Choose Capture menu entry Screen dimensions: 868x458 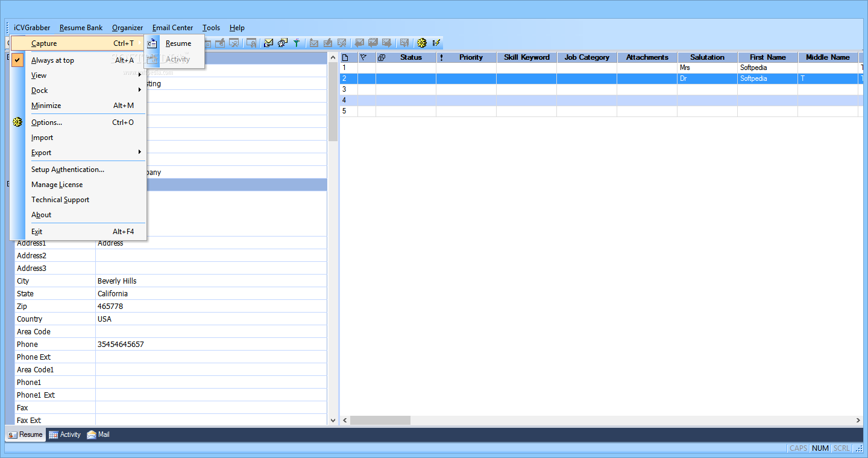[78, 43]
